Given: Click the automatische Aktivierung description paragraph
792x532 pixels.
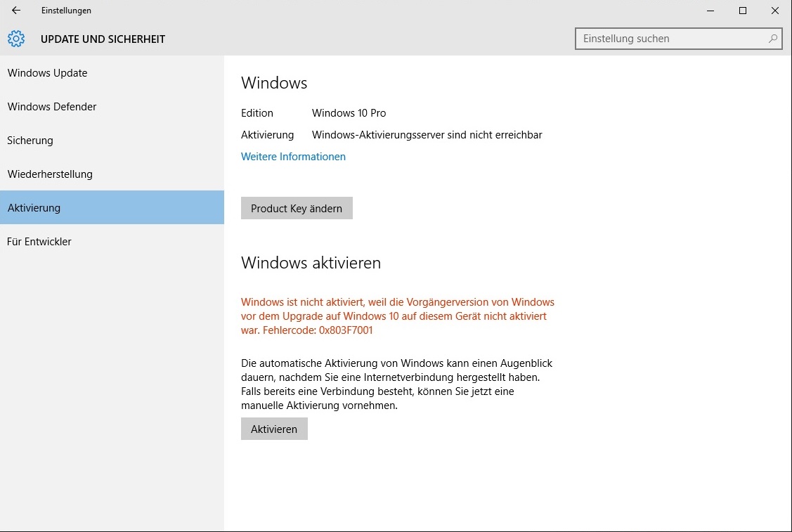Looking at the screenshot, I should coord(396,384).
